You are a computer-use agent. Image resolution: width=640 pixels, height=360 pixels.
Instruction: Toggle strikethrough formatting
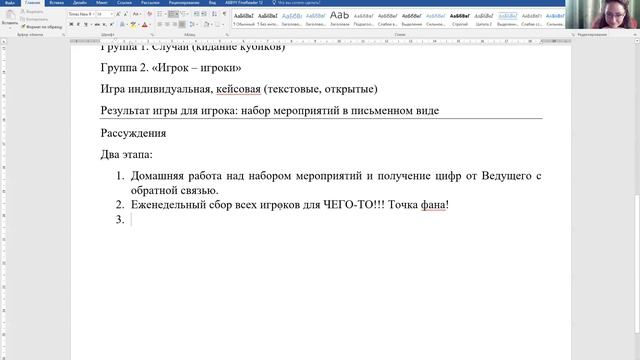pos(97,24)
